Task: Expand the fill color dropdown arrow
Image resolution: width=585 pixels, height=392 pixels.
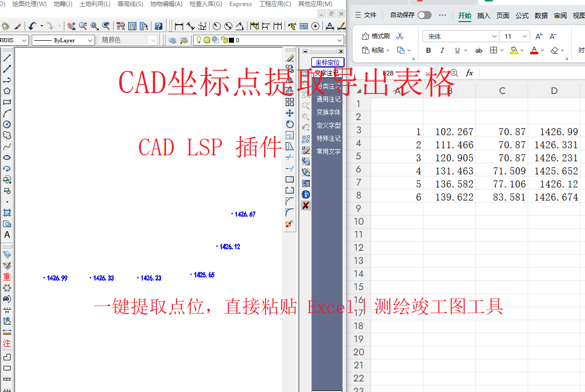Action: point(522,50)
